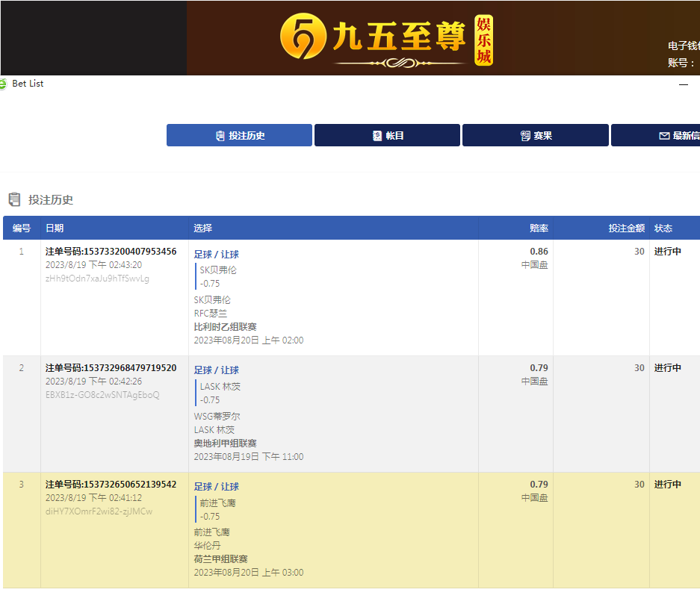The height and width of the screenshot is (613, 700).
Task: Click the 比利时乙组联赛 league name
Action: coord(225,327)
